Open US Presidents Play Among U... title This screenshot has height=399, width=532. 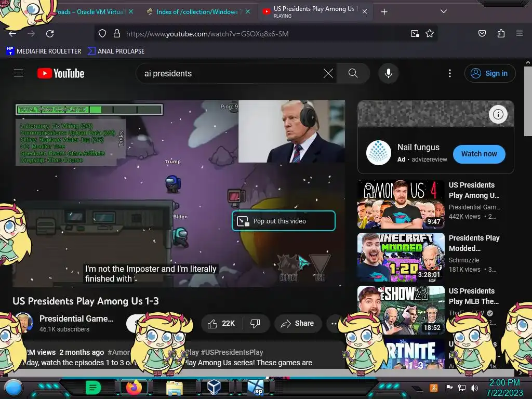[x=474, y=190]
